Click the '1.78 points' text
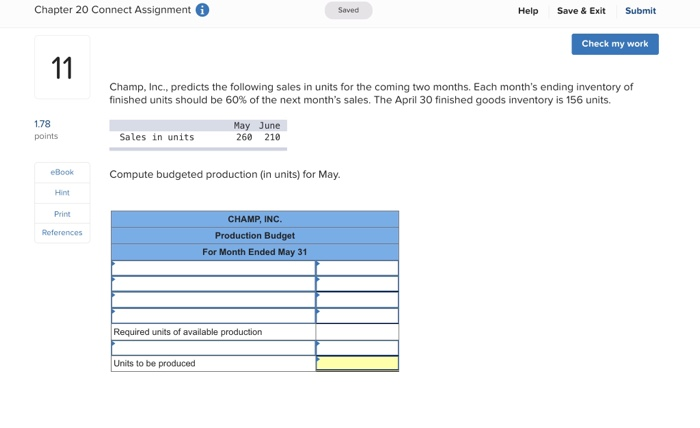The width and height of the screenshot is (700, 428). pyautogui.click(x=46, y=129)
